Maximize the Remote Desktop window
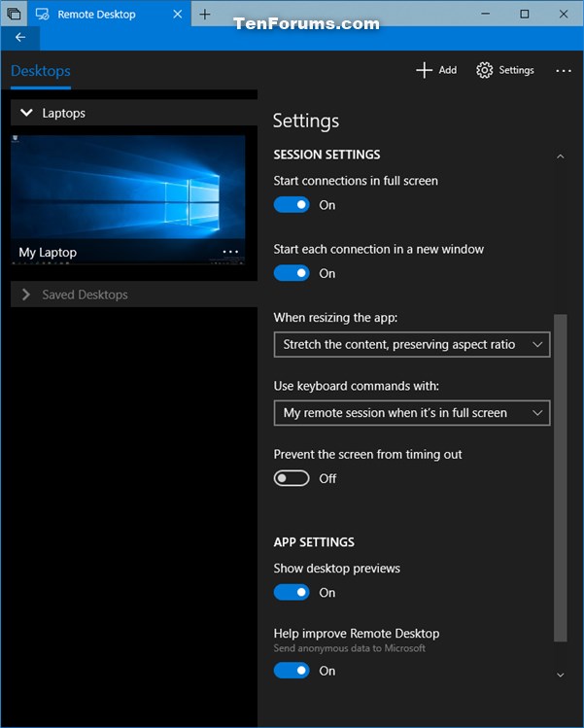This screenshot has width=584, height=728. 525,14
